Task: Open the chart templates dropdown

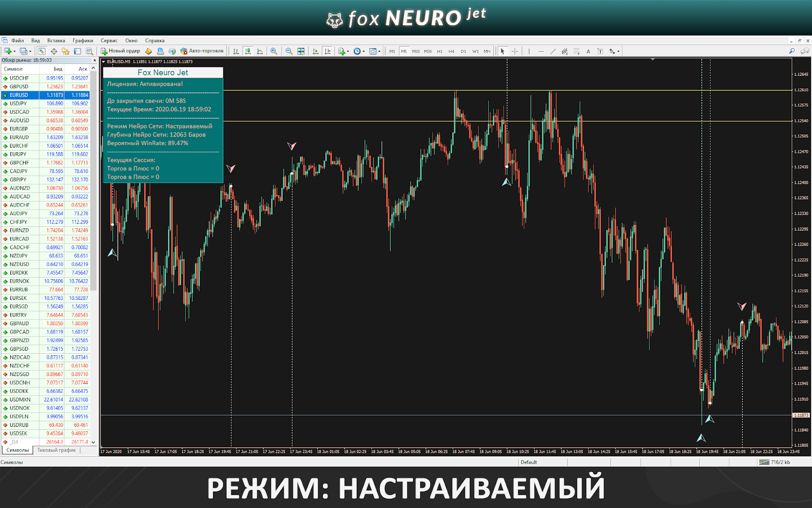Action: (375, 51)
